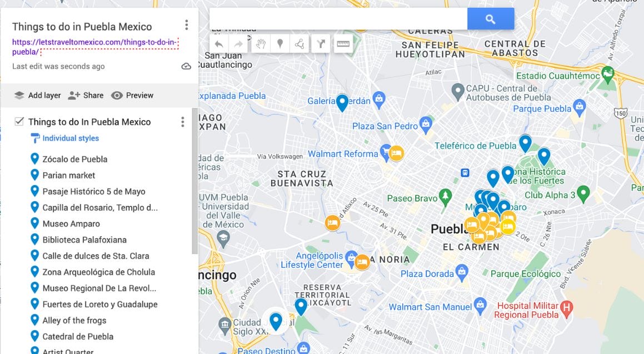Open the map title three-dot menu

coord(187,24)
